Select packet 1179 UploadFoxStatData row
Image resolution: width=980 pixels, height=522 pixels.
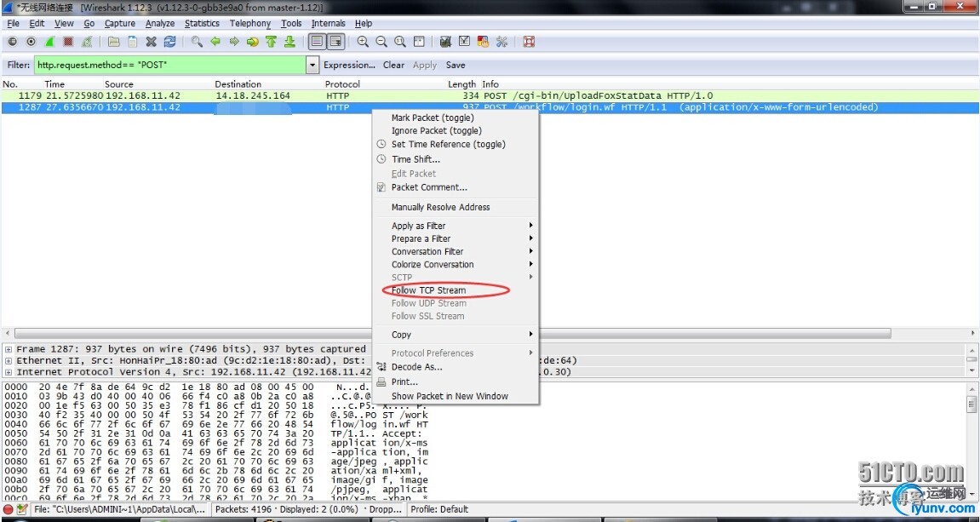point(490,95)
